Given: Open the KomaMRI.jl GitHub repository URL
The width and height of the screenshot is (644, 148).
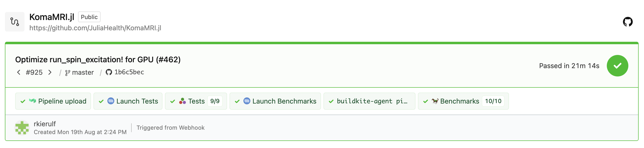Looking at the screenshot, I should coord(95,28).
